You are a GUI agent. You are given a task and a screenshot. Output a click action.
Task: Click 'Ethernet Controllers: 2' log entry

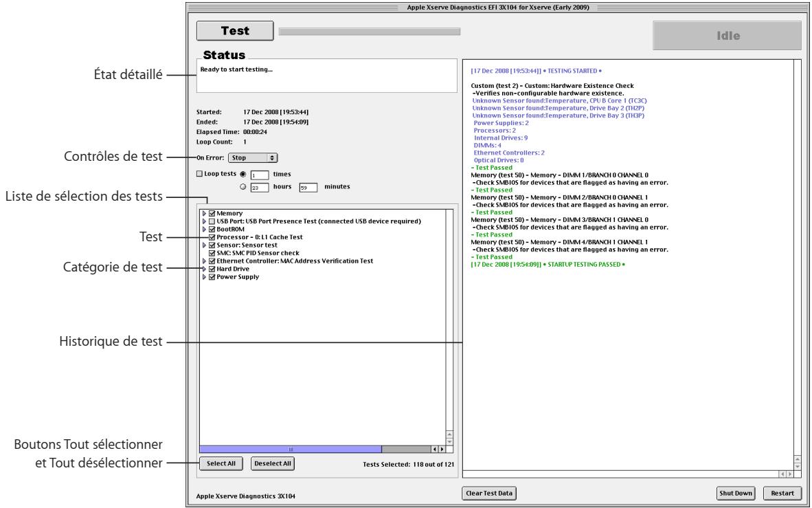pos(509,153)
